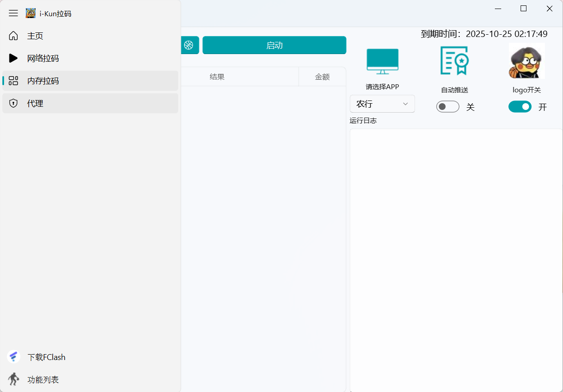563x392 pixels.
Task: Click the play icon for 网络拉码
Action: point(14,58)
